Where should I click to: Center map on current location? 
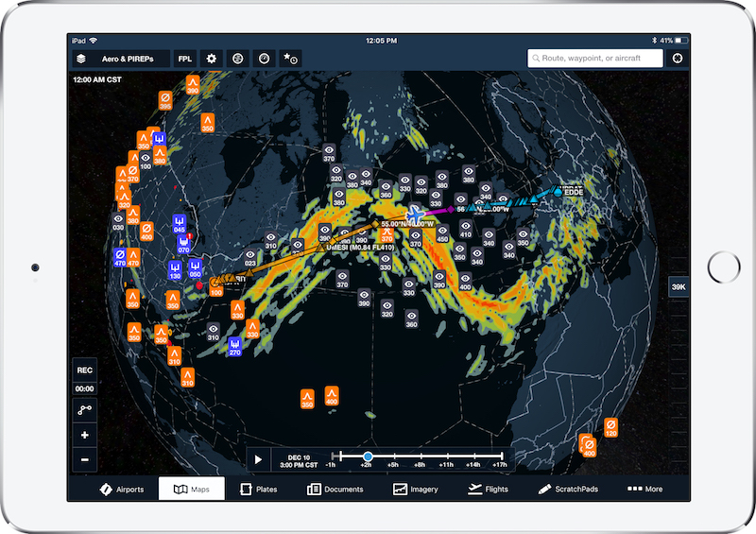click(x=679, y=59)
